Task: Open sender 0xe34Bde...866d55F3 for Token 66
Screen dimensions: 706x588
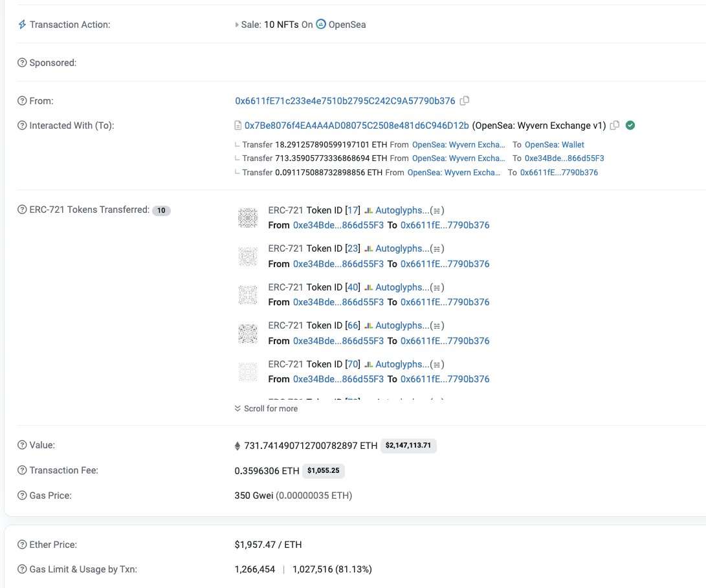Action: [x=338, y=341]
